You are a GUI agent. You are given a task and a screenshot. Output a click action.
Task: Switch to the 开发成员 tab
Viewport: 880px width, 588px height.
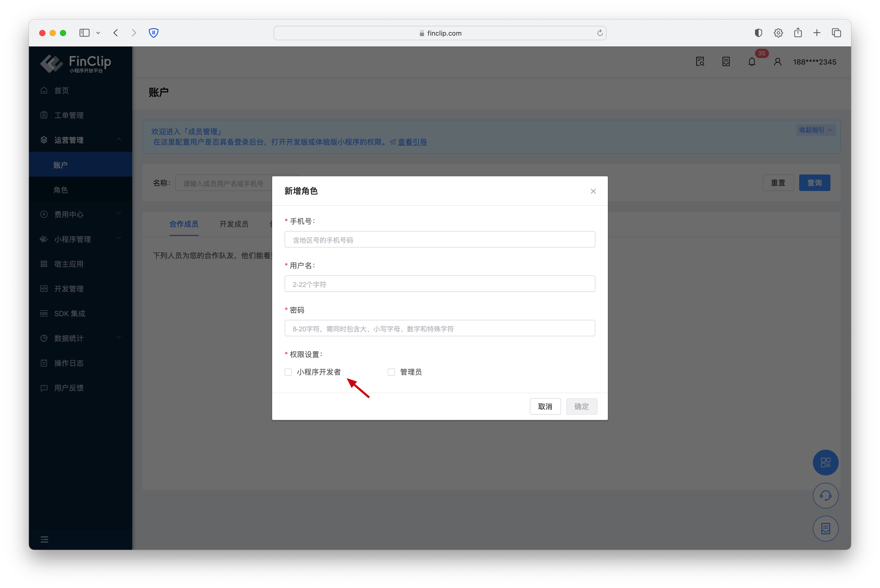(234, 224)
